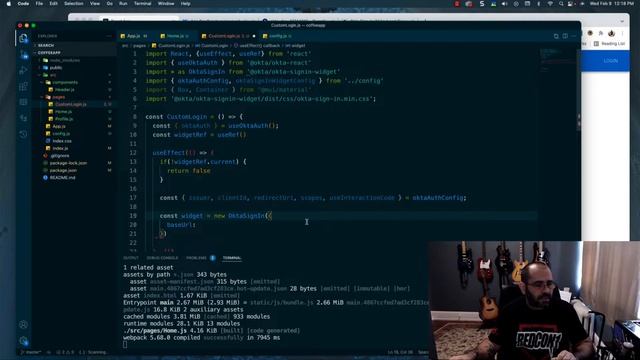Click the S app icon in menu bar

coord(482,4)
